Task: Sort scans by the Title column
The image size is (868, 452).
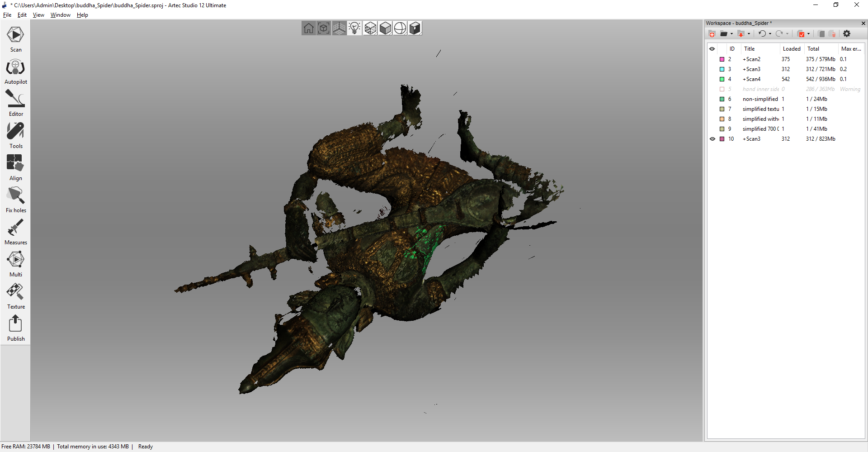Action: coord(749,49)
